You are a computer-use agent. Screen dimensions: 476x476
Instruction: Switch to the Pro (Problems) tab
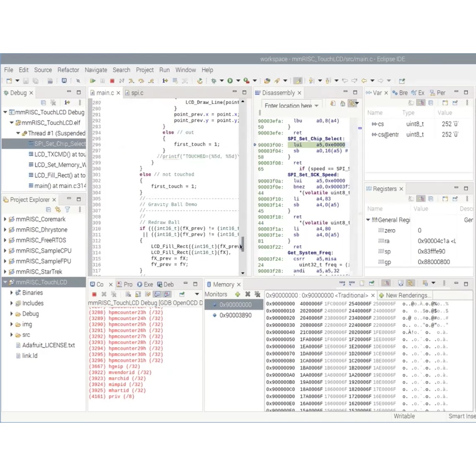click(125, 284)
